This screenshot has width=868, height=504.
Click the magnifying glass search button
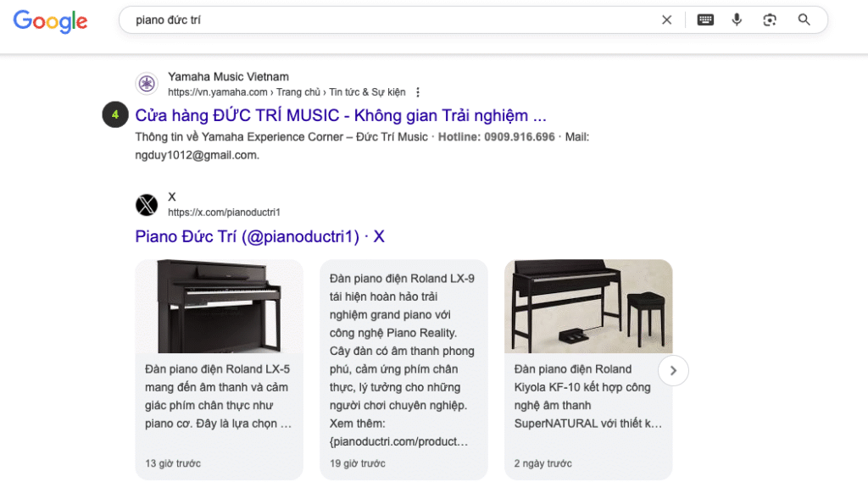click(804, 20)
